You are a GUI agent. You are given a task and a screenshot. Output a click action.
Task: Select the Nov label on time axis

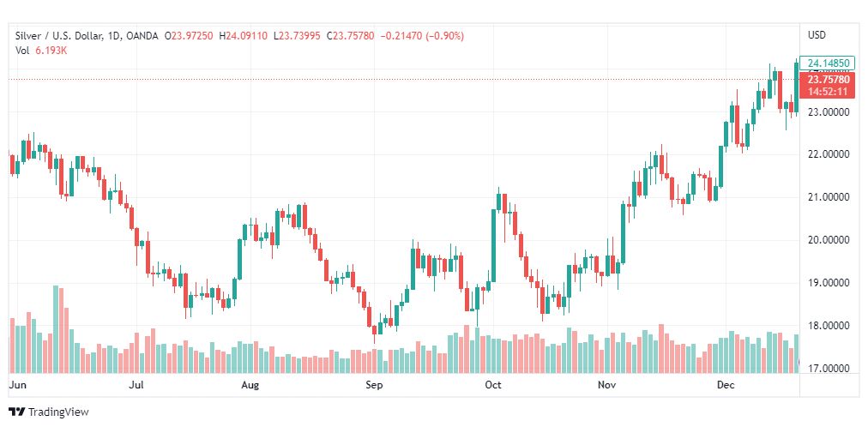click(607, 385)
